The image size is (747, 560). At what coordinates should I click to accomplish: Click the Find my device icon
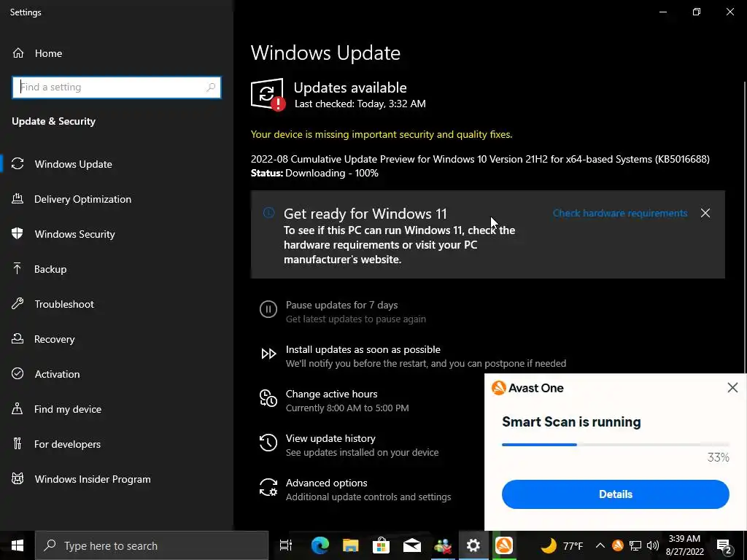(18, 409)
